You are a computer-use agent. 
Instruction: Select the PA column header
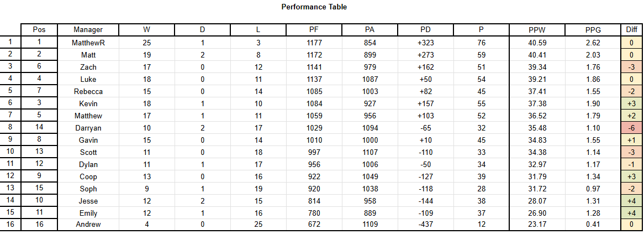click(x=369, y=30)
